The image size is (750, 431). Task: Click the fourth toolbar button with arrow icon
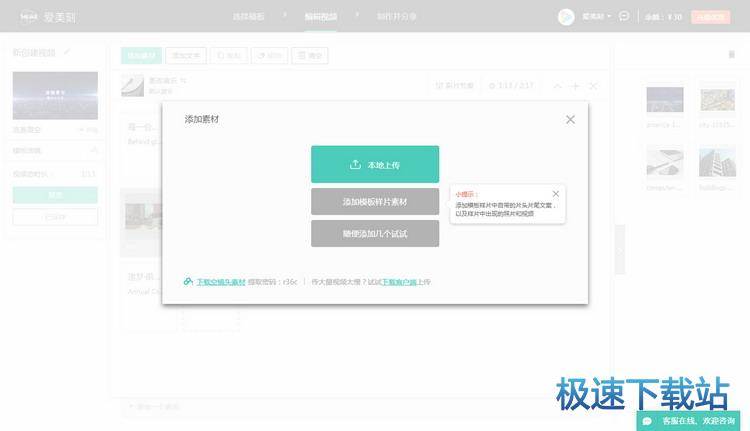[269, 55]
